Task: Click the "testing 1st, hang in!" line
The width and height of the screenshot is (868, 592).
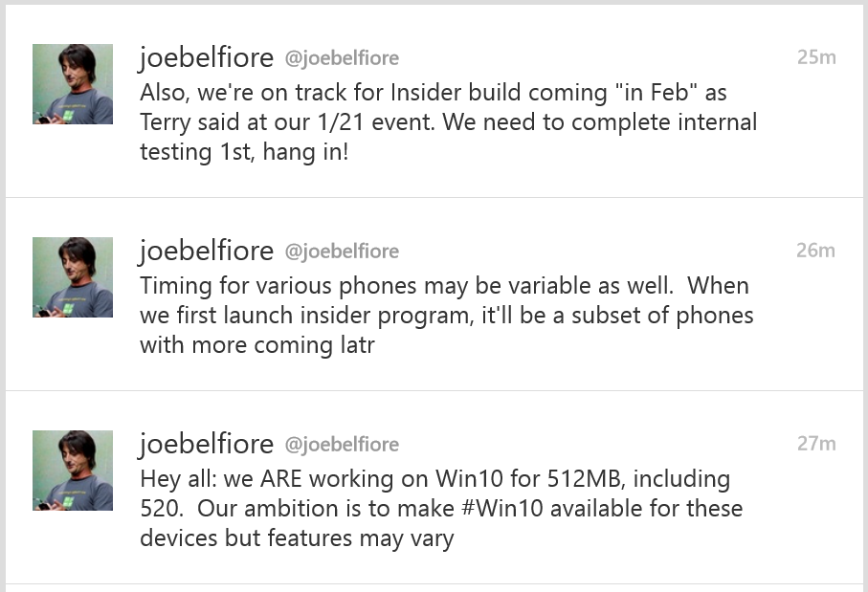Action: pyautogui.click(x=244, y=152)
